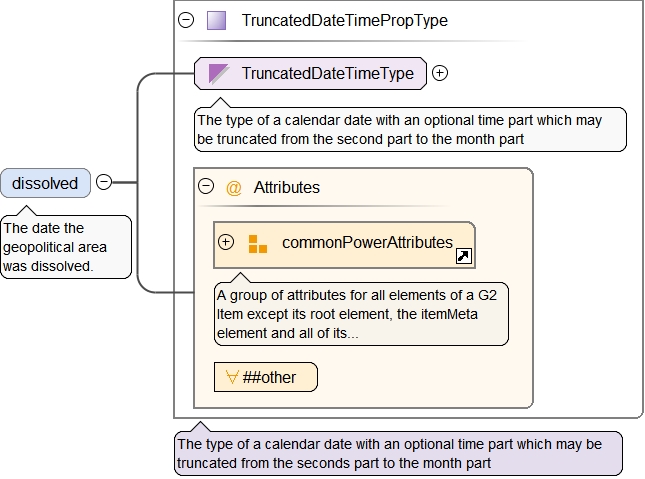This screenshot has height=479, width=645.
Task: Click the TruncatedDateTimePropType title text
Action: (x=344, y=20)
